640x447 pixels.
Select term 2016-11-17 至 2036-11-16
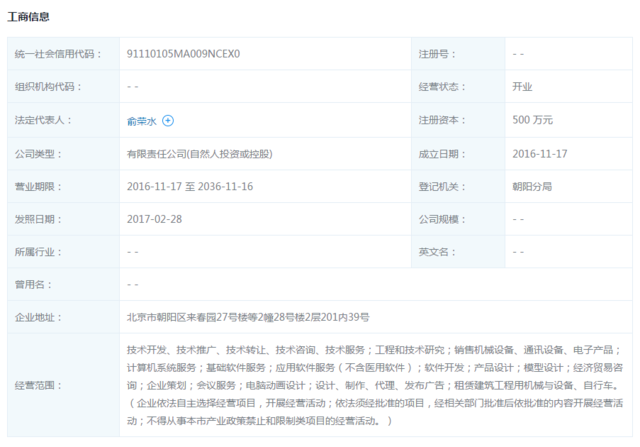pos(190,187)
